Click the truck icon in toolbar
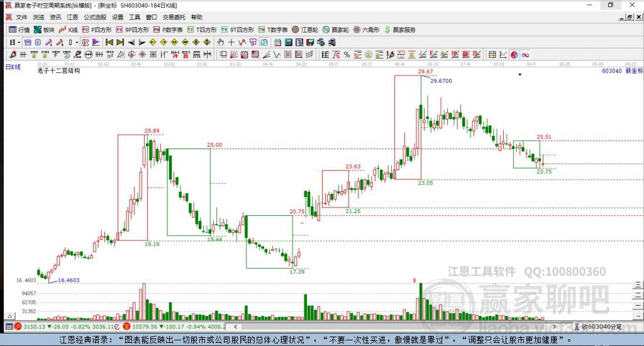 (x=331, y=42)
